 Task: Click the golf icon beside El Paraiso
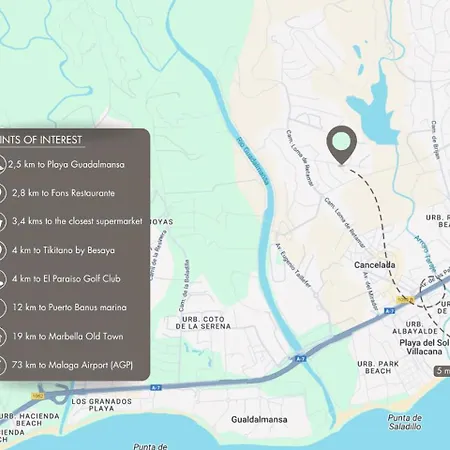pos(2,279)
